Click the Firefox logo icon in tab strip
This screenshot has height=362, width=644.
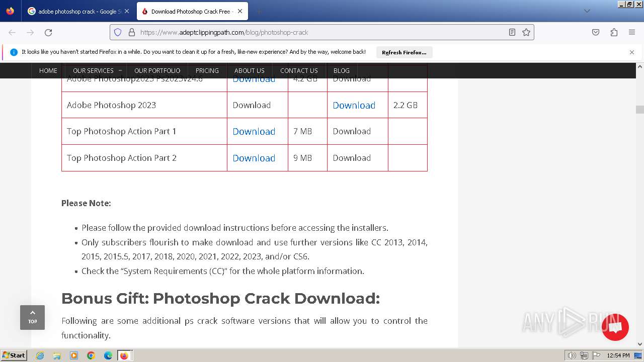click(10, 11)
